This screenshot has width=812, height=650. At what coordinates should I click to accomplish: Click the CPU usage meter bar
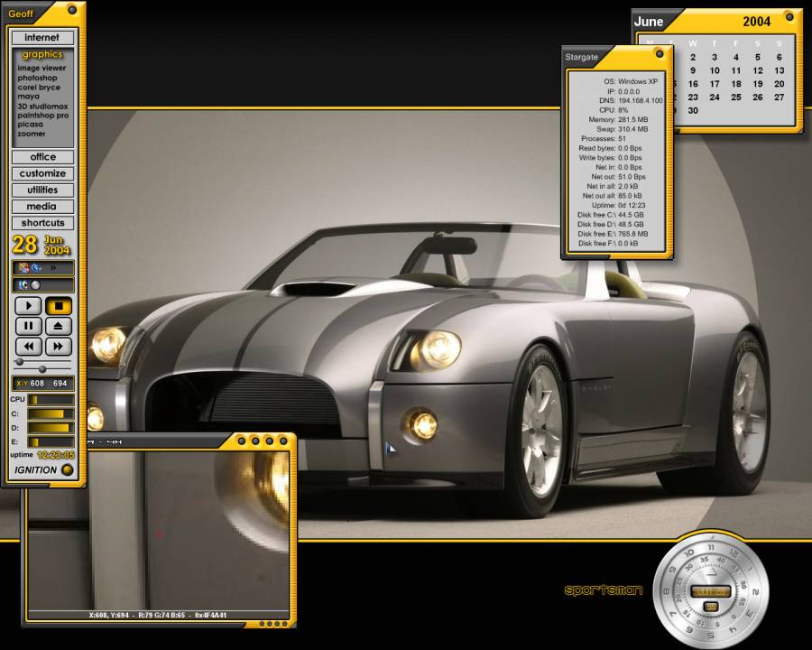tap(51, 400)
